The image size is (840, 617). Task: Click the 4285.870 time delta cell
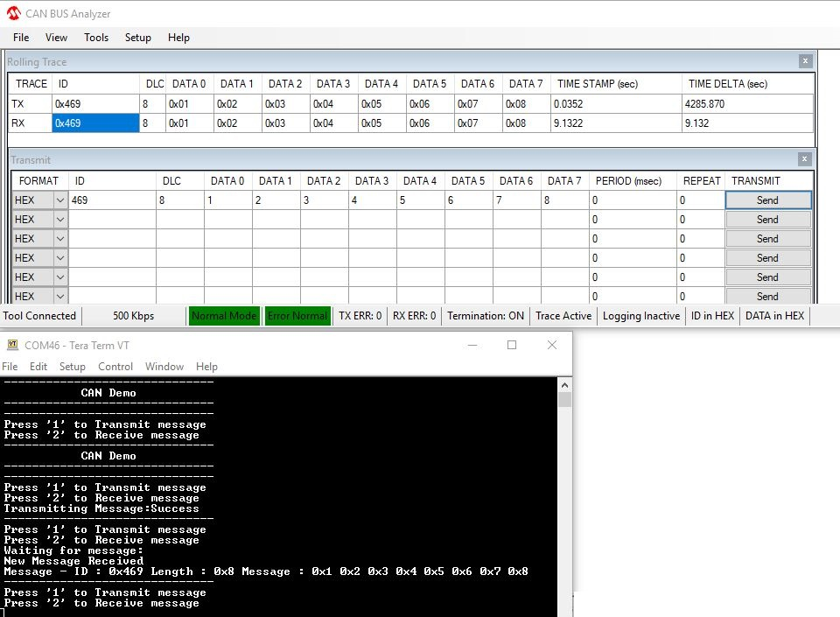pos(748,104)
